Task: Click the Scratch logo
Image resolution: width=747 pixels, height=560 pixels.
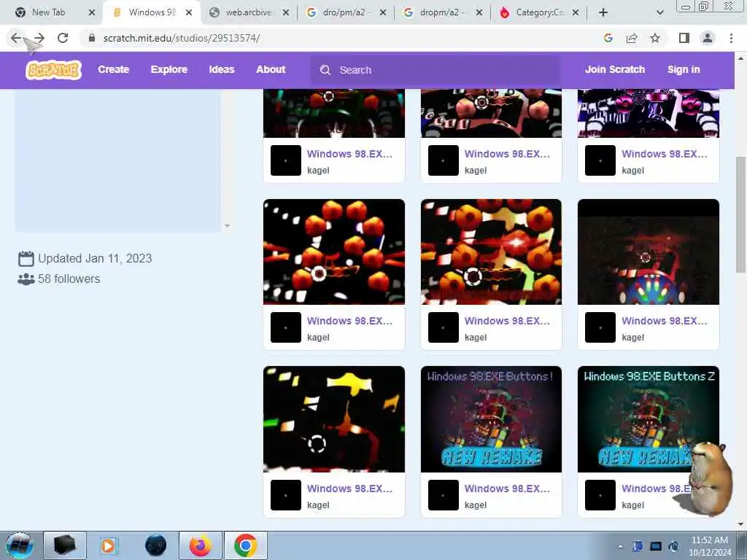Action: tap(53, 69)
